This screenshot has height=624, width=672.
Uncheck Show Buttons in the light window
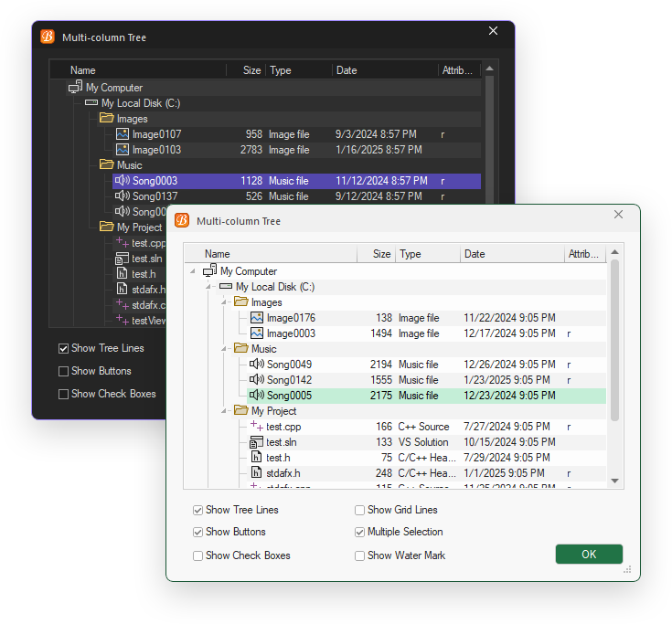[x=197, y=533]
